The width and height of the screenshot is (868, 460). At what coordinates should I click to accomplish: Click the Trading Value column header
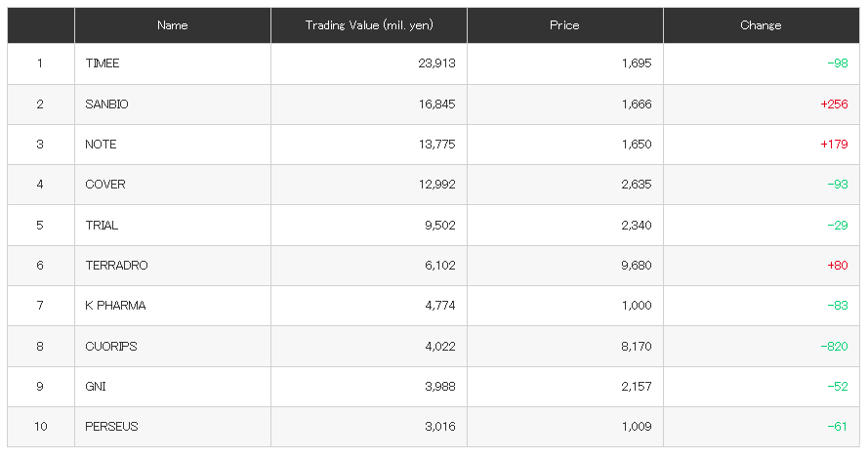pos(369,25)
